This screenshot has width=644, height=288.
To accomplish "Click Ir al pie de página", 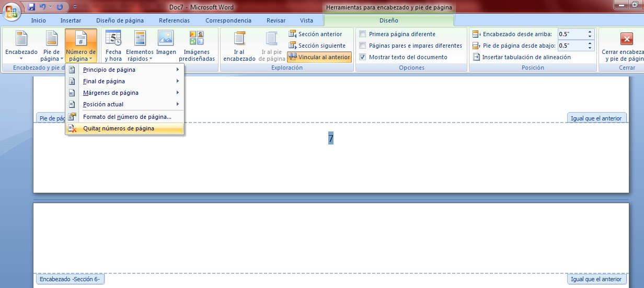I will 272,46.
